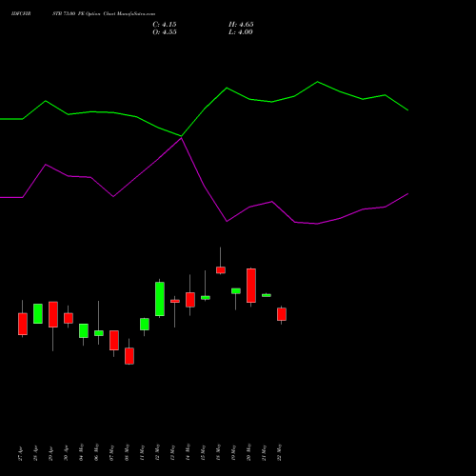476x476 pixels.
Task: Click the 13 May date axis label
Action: pos(173,452)
